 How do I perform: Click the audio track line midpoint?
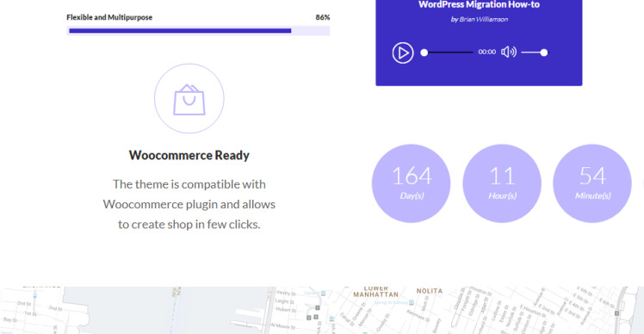(449, 53)
